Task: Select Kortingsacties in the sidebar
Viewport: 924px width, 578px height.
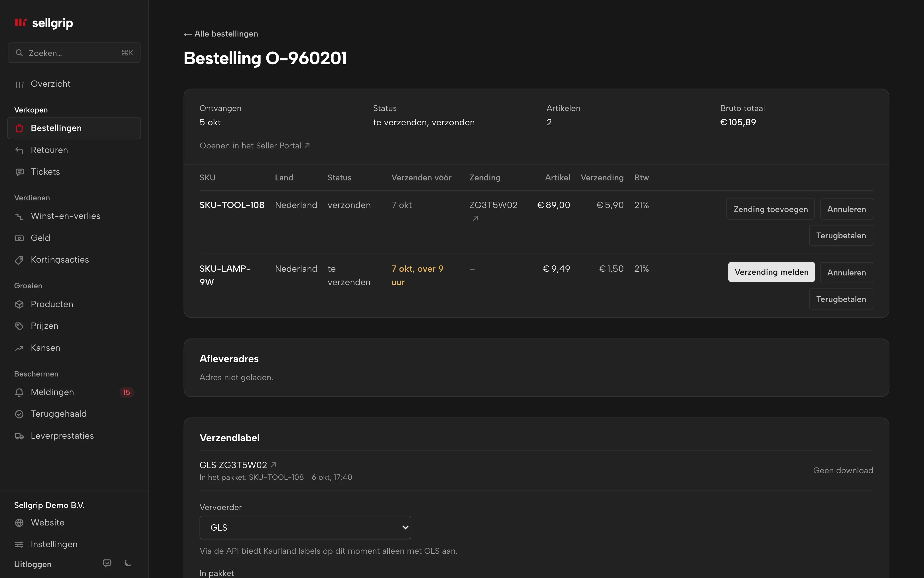Action: (x=74, y=260)
